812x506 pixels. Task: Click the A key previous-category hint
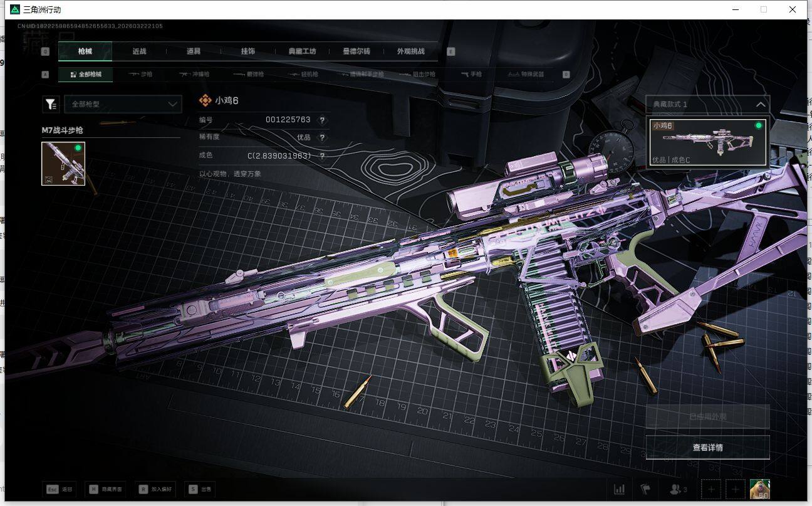coord(45,74)
